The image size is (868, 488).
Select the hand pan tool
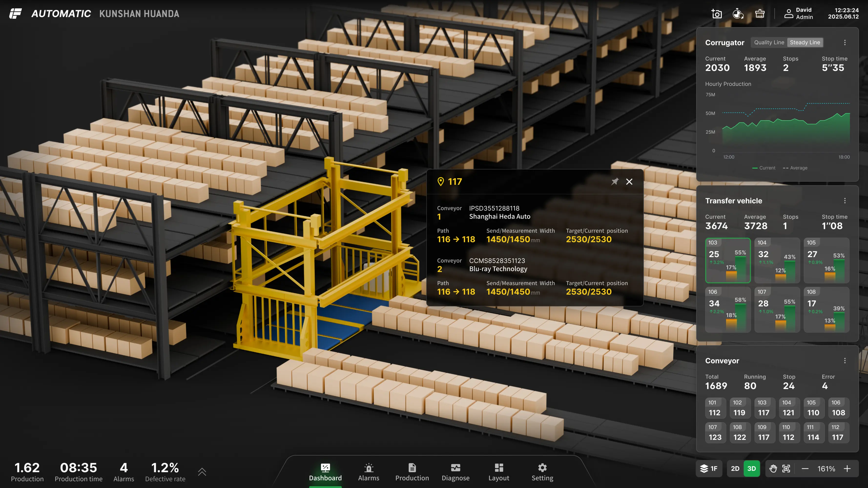pyautogui.click(x=773, y=468)
